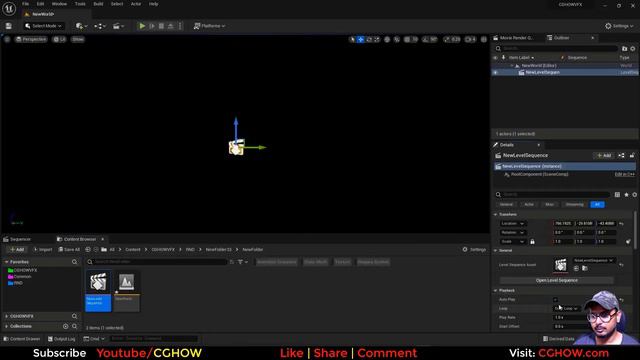Open the Location type dropdown
Image resolution: width=640 pixels, height=360 pixels.
512,224
